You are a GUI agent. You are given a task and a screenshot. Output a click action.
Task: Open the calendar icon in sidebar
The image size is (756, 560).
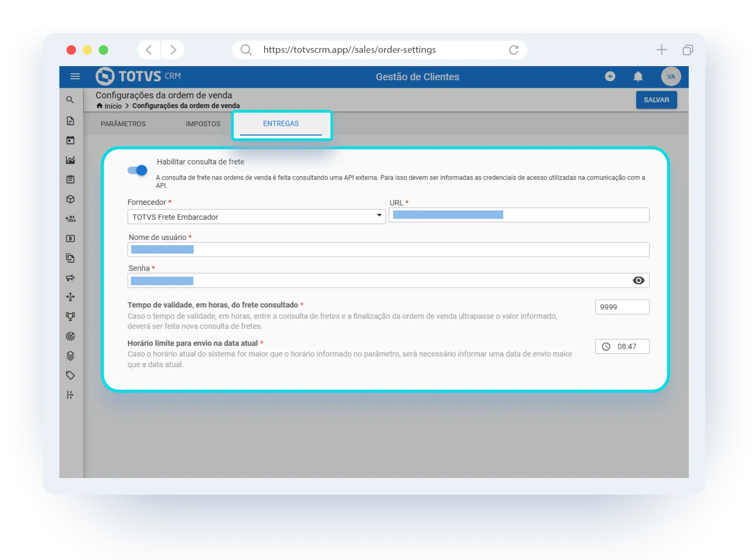tap(70, 140)
